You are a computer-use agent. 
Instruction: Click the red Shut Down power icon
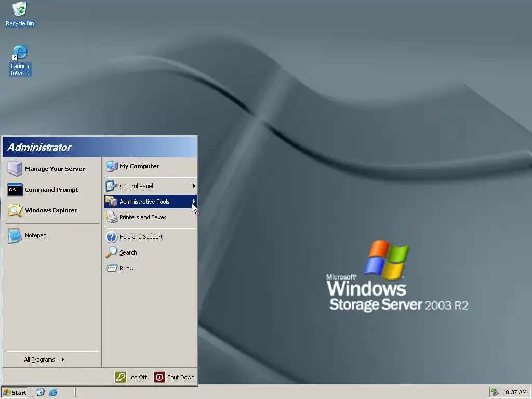[159, 377]
